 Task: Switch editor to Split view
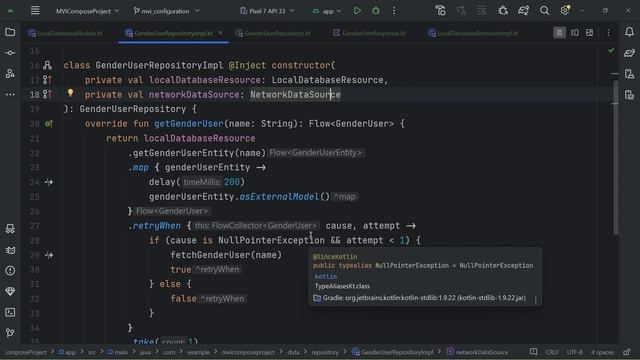[x=574, y=33]
